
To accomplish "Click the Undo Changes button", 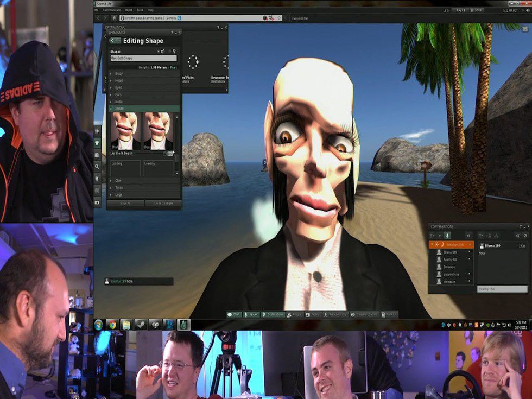I will click(163, 203).
